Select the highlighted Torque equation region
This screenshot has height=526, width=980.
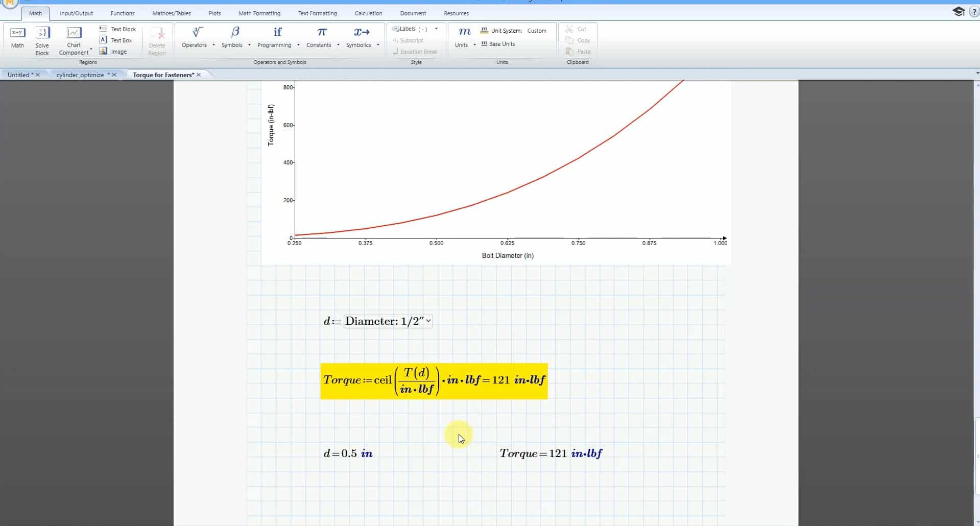coord(434,380)
